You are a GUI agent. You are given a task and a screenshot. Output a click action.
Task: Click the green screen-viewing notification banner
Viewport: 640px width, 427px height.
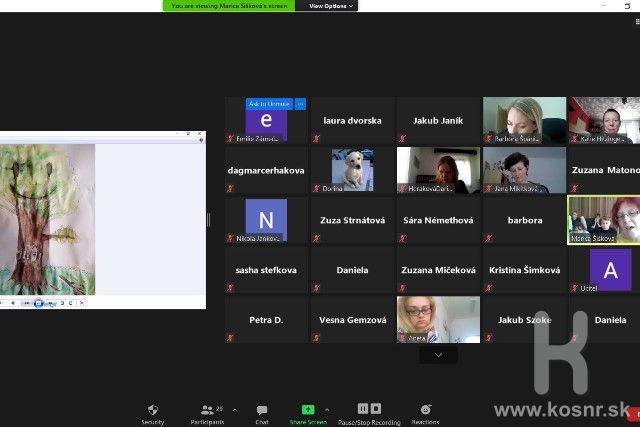229,6
